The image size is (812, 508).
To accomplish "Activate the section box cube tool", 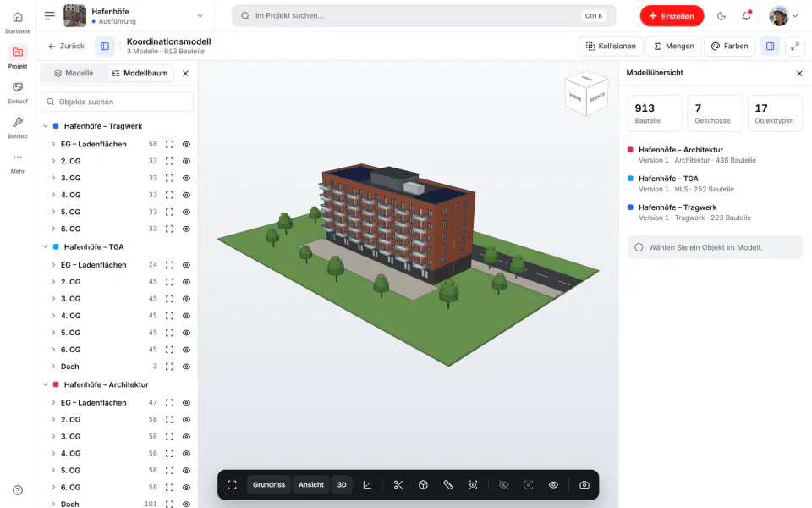I will point(423,484).
